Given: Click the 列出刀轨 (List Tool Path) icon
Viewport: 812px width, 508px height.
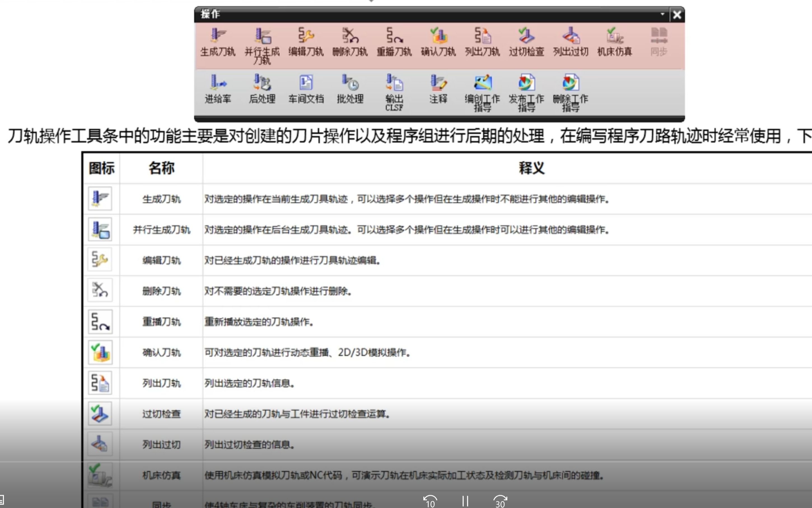Looking at the screenshot, I should click(x=482, y=36).
